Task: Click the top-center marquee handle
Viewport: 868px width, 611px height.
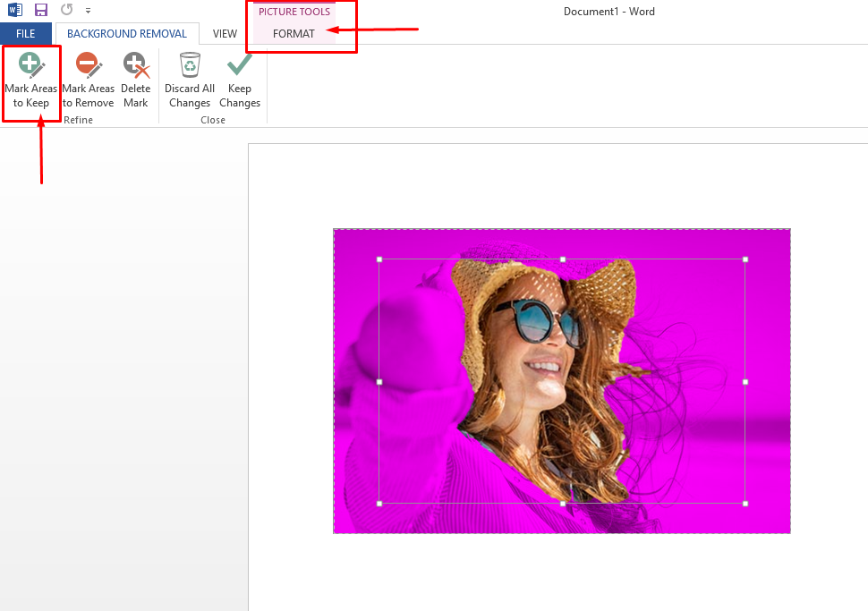Action: (563, 259)
